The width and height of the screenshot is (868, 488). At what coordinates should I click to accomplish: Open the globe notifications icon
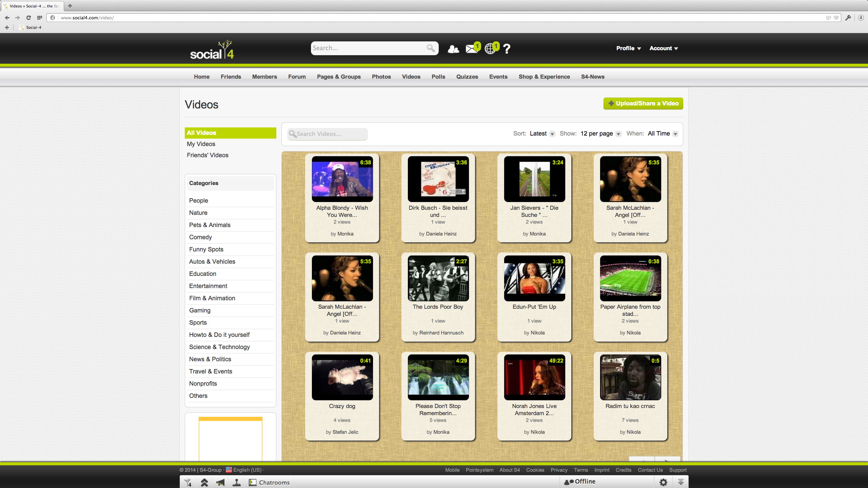490,49
